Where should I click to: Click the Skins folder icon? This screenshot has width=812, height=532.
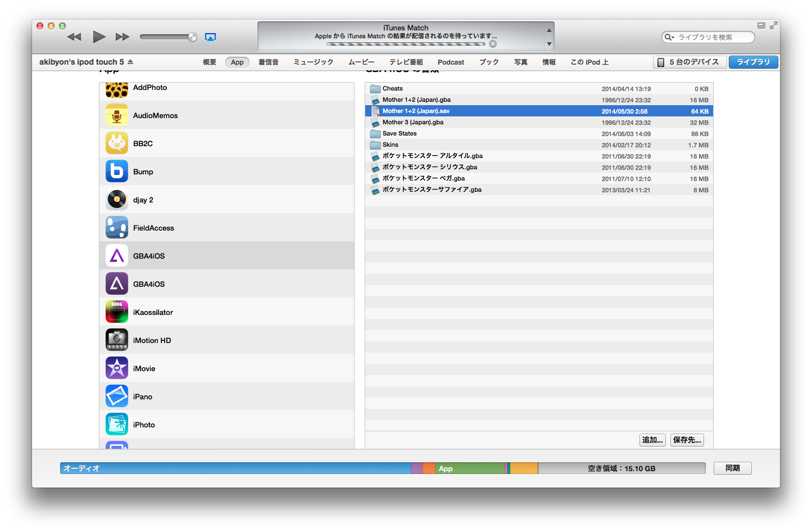(x=375, y=145)
